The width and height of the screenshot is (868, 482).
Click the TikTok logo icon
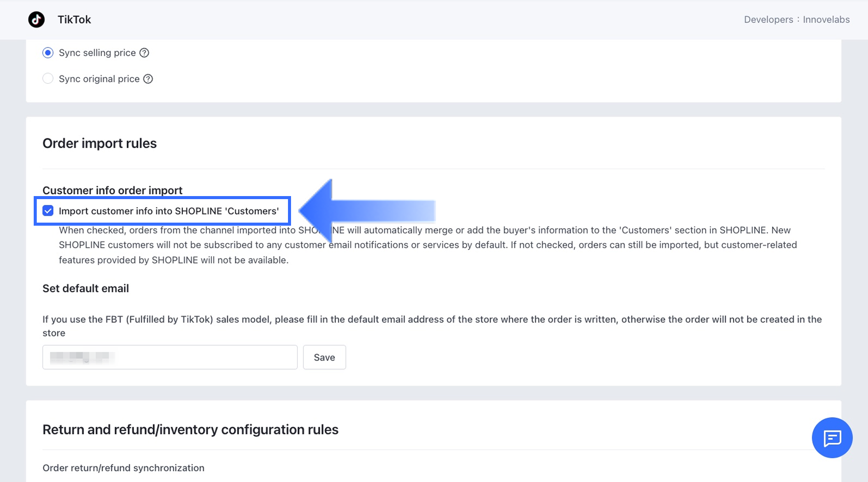(36, 19)
